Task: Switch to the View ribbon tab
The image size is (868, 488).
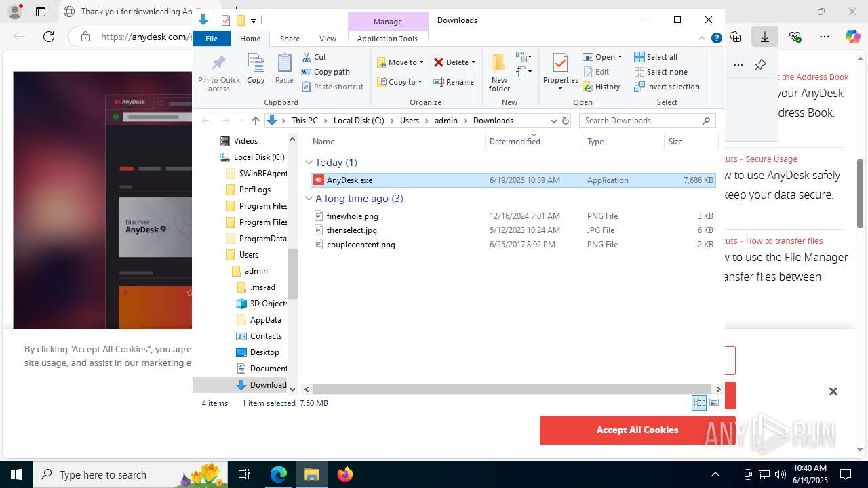Action: [x=328, y=39]
